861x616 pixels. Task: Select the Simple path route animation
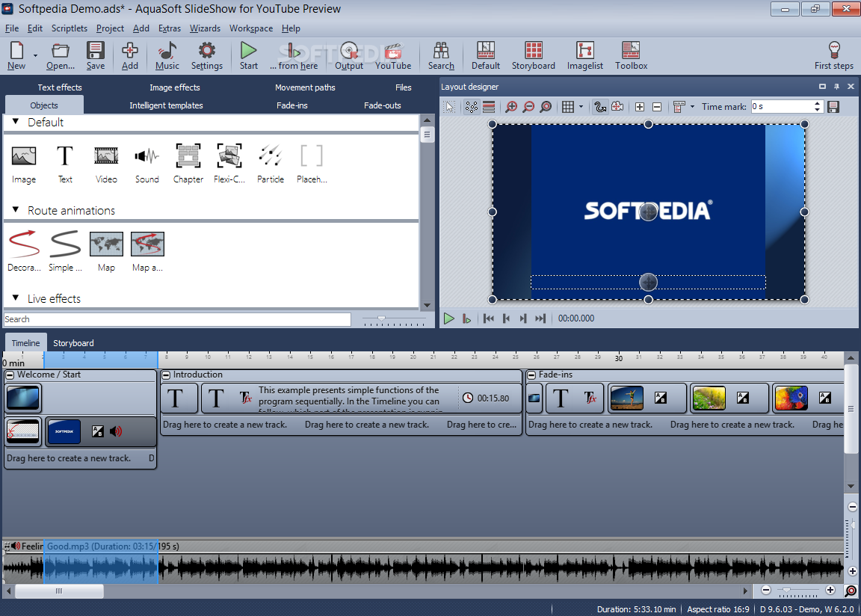pos(65,251)
